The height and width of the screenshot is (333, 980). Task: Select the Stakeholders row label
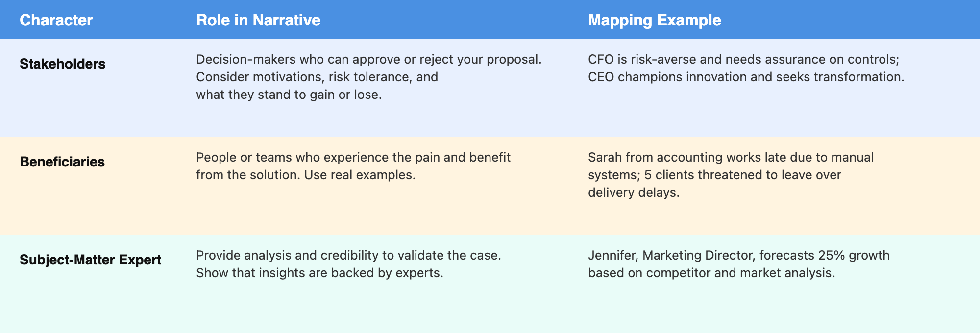62,64
